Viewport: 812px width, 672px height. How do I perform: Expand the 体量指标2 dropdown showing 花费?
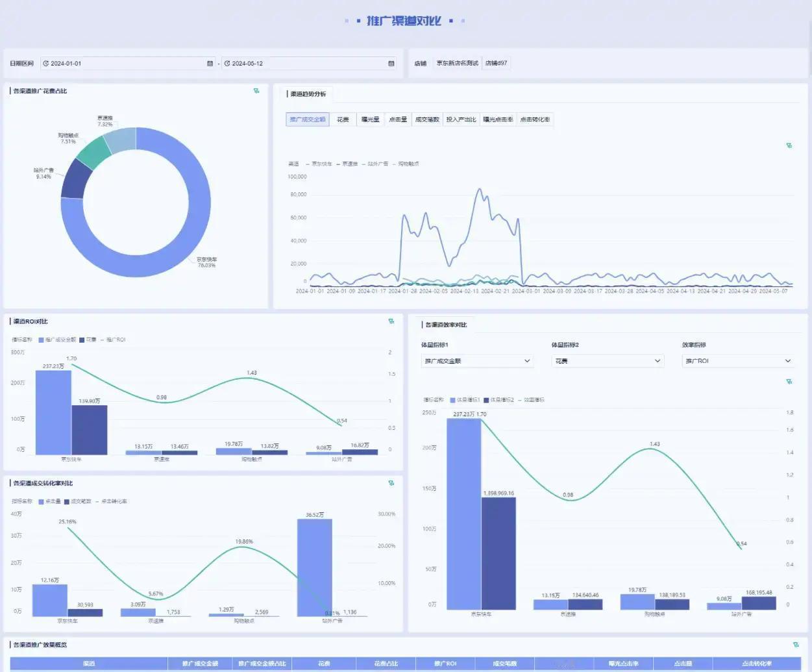pyautogui.click(x=608, y=361)
